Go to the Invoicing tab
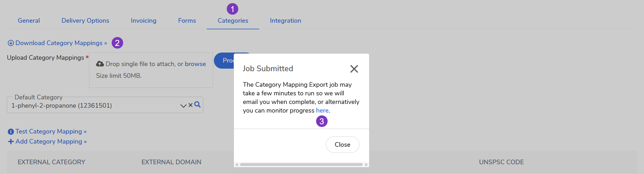The width and height of the screenshot is (644, 174). tap(143, 21)
